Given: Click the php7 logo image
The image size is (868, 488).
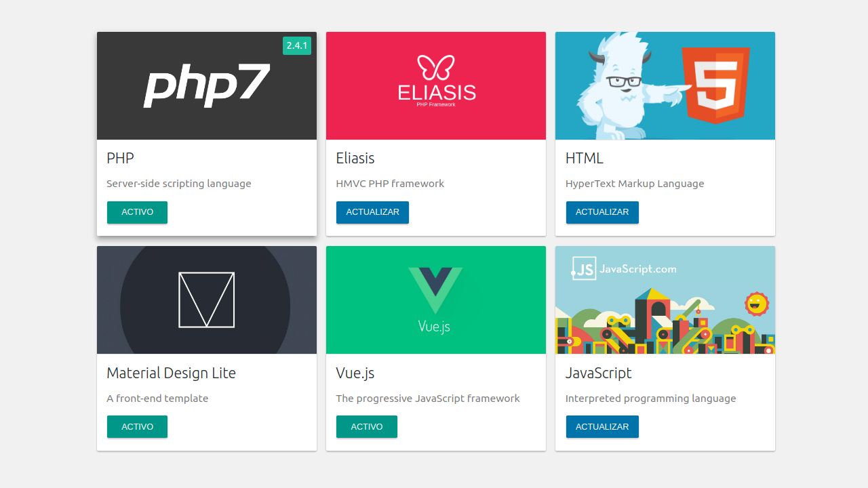Looking at the screenshot, I should (207, 85).
